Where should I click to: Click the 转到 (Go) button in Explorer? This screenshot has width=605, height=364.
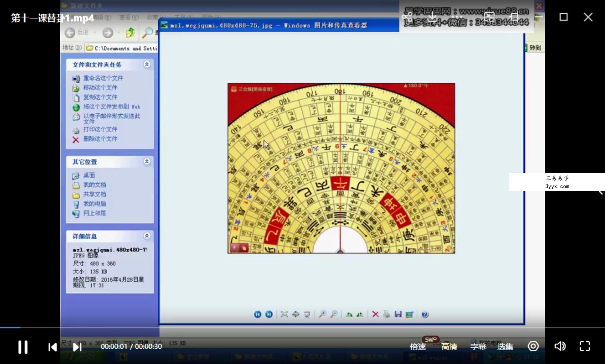click(533, 48)
